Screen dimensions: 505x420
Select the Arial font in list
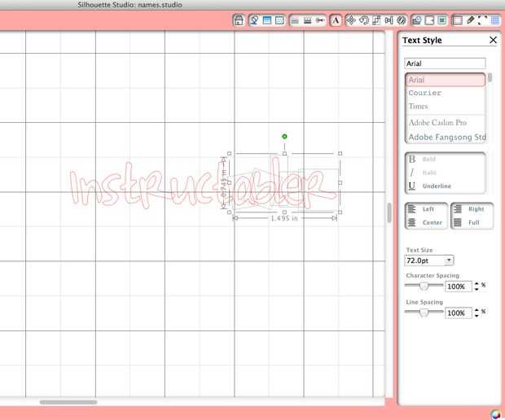coord(446,80)
